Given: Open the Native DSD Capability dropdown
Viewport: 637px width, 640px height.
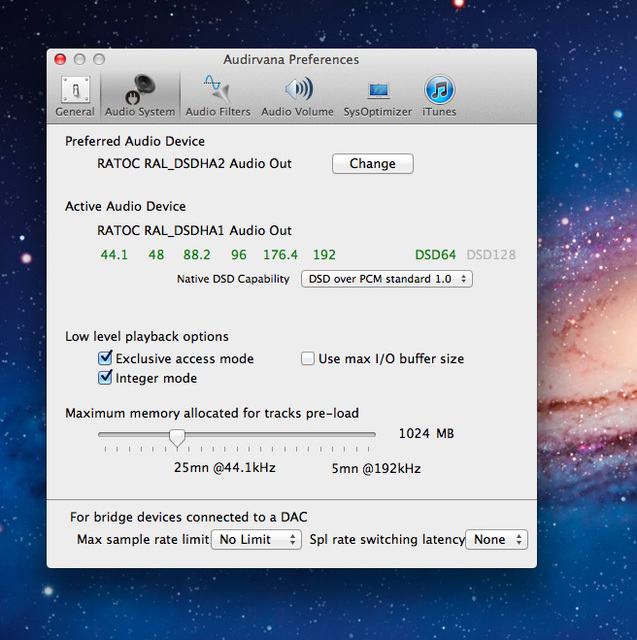Looking at the screenshot, I should click(x=386, y=279).
